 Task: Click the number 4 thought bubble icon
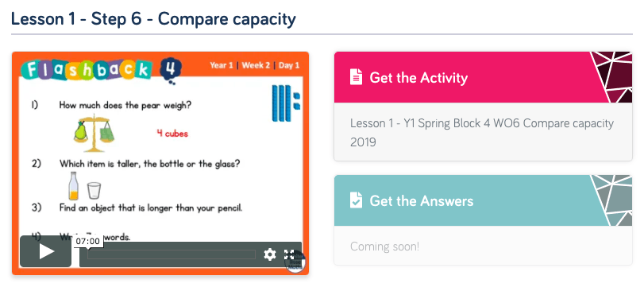click(170, 70)
